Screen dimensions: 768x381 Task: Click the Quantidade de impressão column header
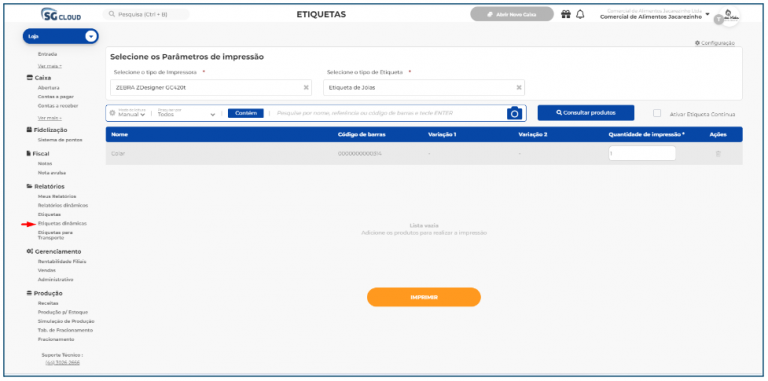coord(647,135)
